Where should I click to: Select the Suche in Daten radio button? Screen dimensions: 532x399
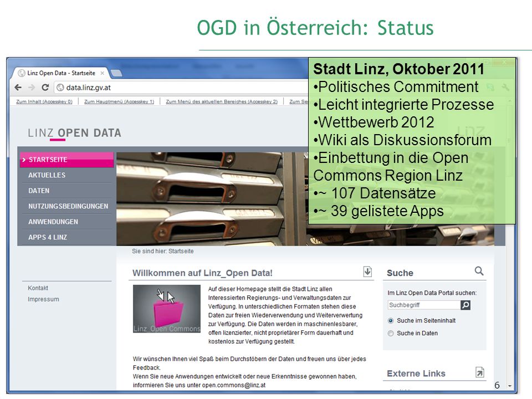(391, 334)
